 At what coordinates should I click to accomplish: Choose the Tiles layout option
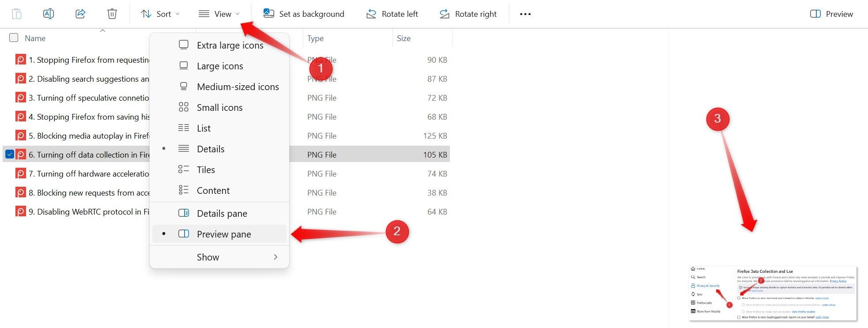(206, 170)
